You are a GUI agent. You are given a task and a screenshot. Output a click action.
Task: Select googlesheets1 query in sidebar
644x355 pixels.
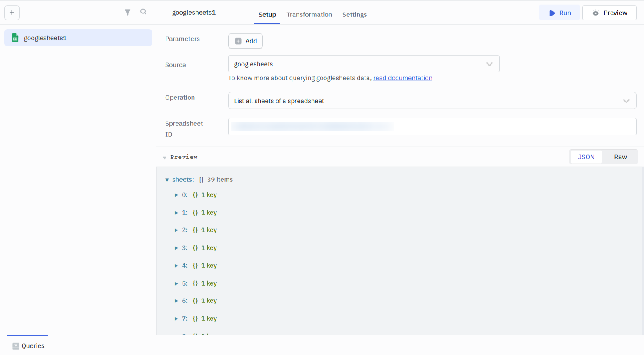click(78, 38)
